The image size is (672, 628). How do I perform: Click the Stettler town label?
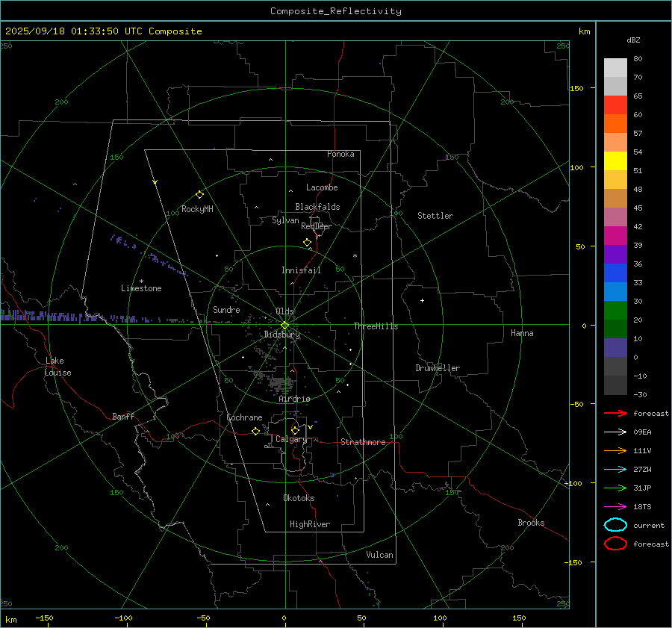click(x=435, y=216)
